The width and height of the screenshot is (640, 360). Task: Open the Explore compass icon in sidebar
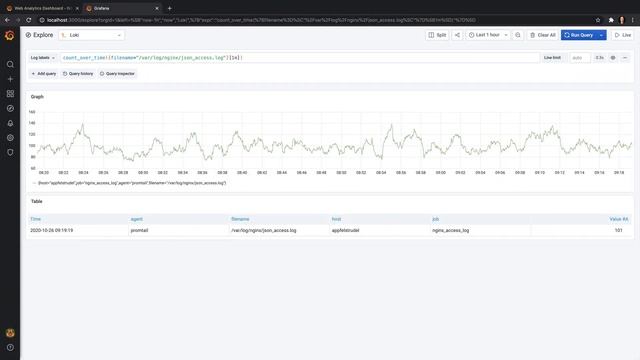[x=10, y=109]
